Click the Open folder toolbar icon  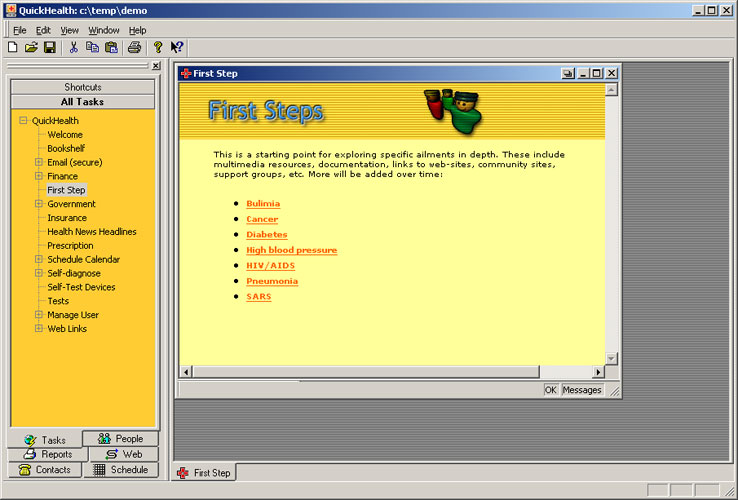tap(31, 47)
